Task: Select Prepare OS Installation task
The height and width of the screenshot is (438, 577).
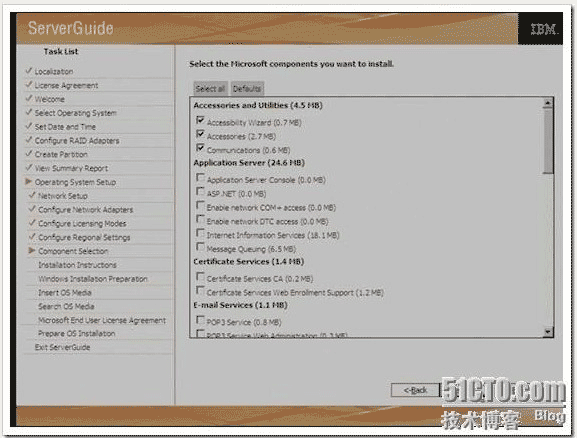Action: pos(77,333)
